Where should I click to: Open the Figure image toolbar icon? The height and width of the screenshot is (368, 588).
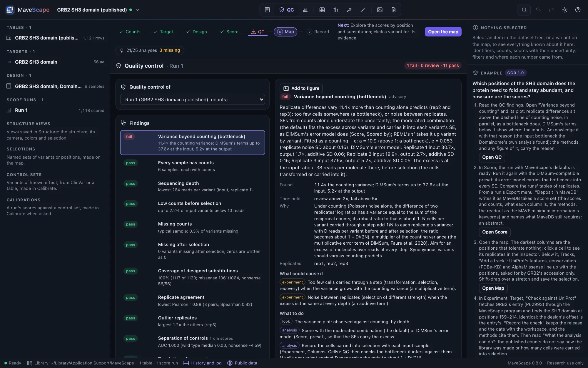coord(380,10)
